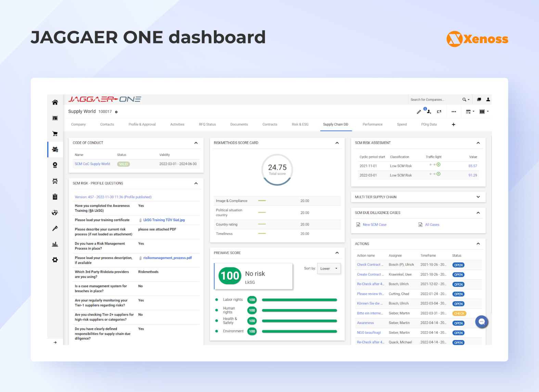This screenshot has width=539, height=392.
Task: Collapse the Riskmethods Score Card panel
Action: [337, 143]
